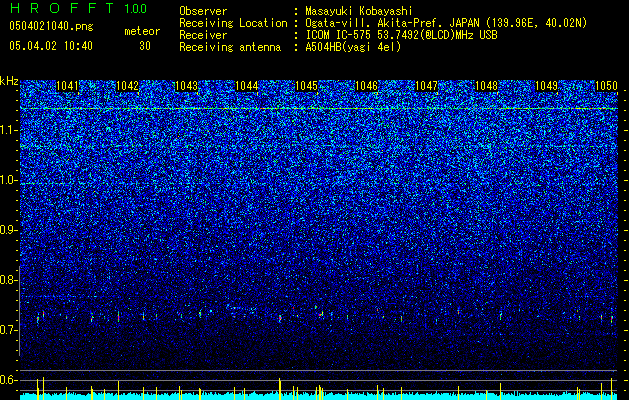
Task: Select the A504HB(yagi 4el) antenna text
Action: point(353,47)
